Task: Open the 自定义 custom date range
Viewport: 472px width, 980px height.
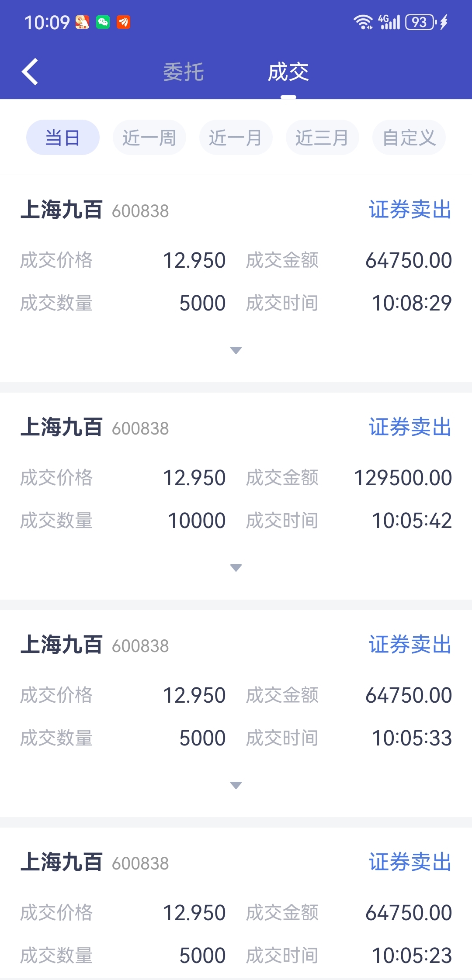Action: [x=409, y=138]
